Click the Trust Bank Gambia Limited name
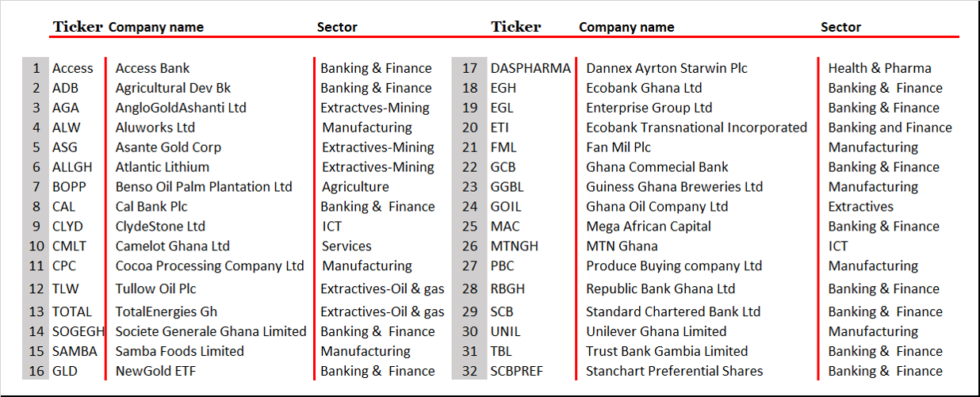 [x=666, y=351]
